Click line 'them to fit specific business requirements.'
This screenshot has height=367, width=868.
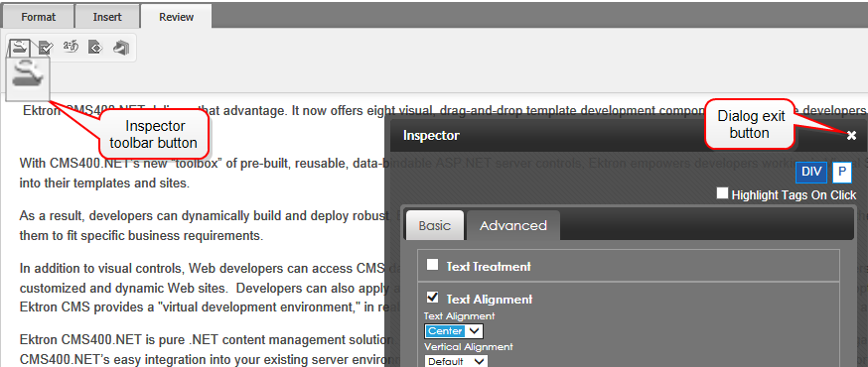tap(141, 236)
